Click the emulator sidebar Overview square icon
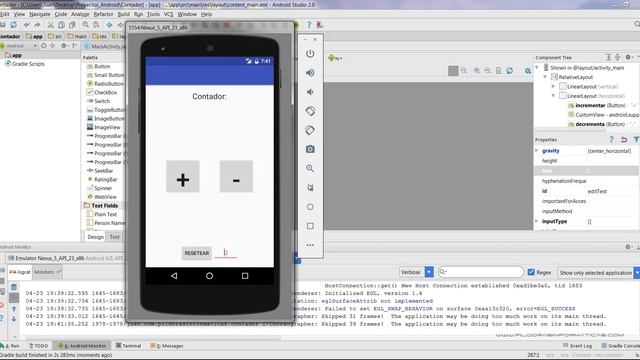Screen dimensions: 640x360 [310, 226]
